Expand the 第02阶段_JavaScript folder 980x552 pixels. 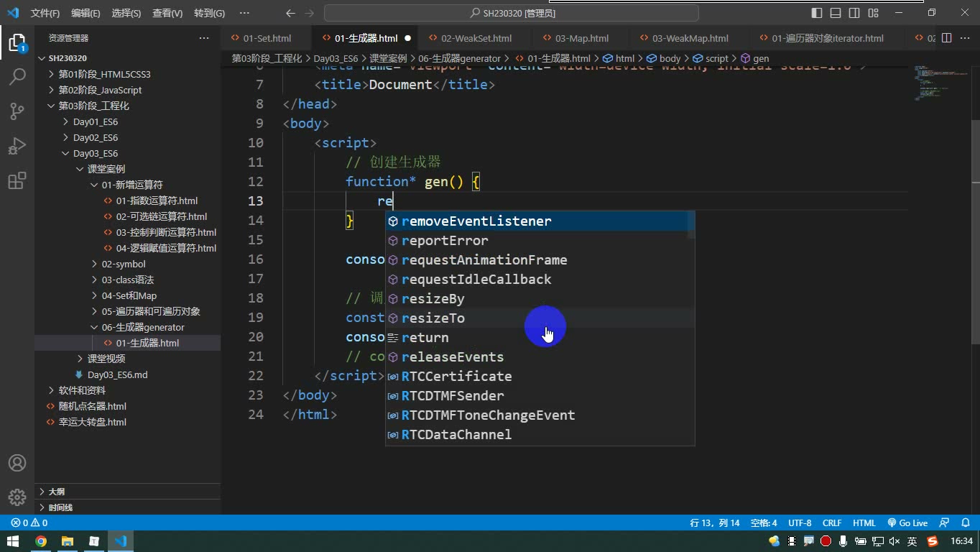click(x=100, y=90)
